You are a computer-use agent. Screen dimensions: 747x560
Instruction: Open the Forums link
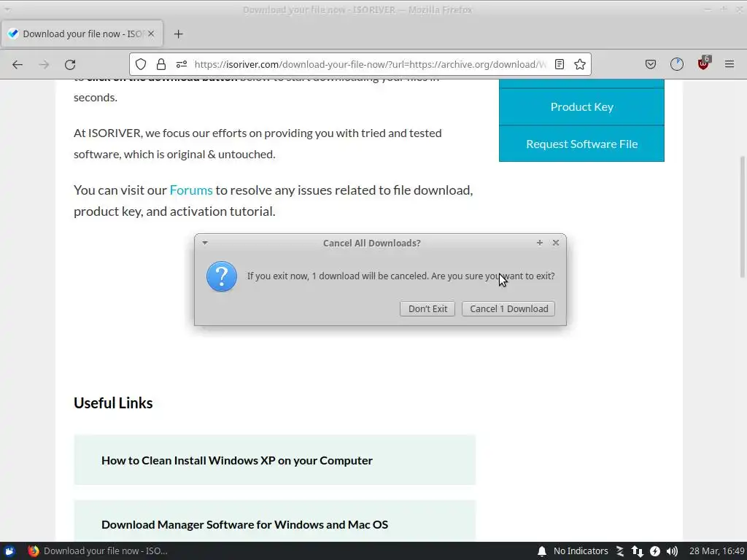pyautogui.click(x=191, y=190)
